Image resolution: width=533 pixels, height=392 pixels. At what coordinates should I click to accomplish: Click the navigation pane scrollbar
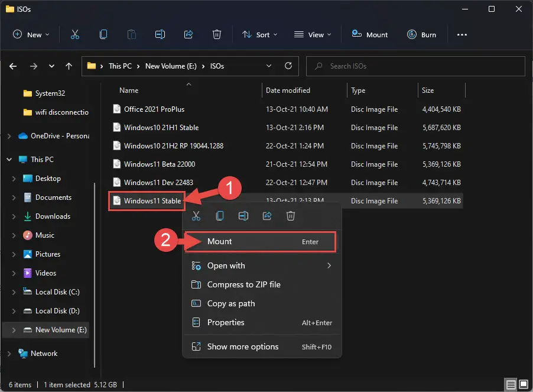[94, 276]
